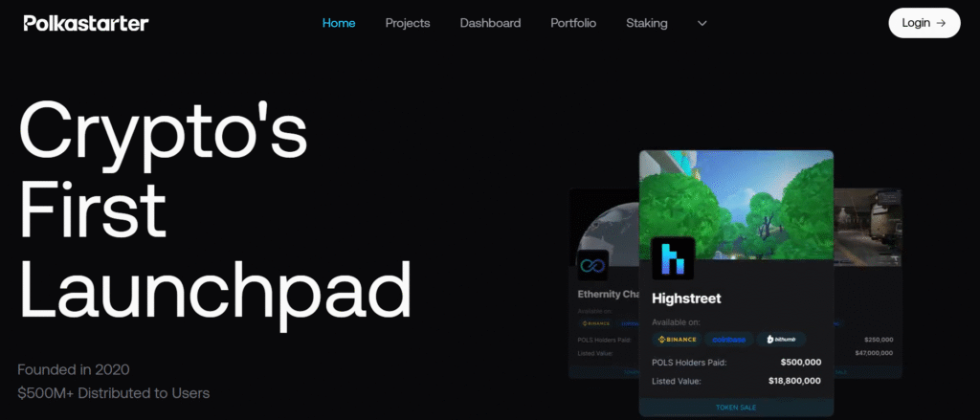Image resolution: width=980 pixels, height=420 pixels.
Task: Click the Binance badge on Ethernity Chain card
Action: tap(595, 323)
